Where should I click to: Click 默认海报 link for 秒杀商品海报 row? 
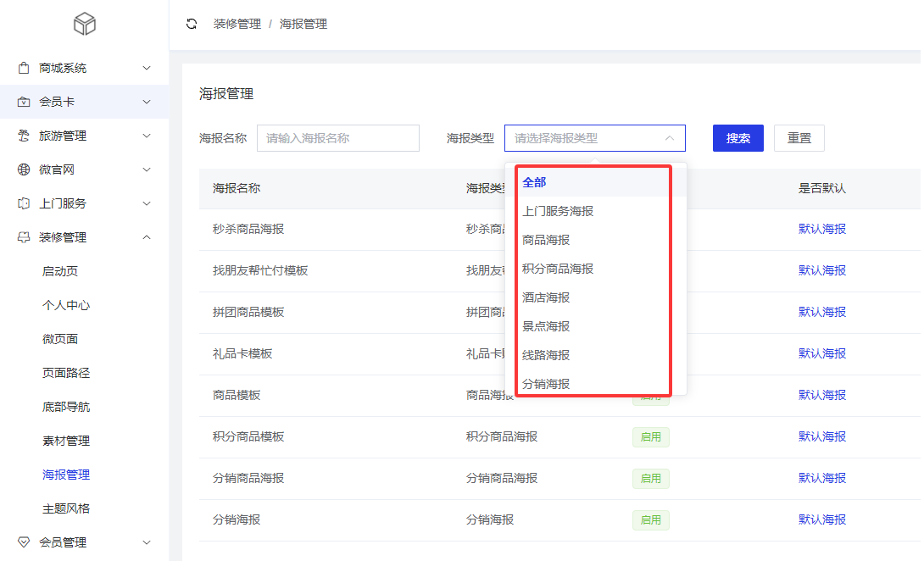coord(821,229)
